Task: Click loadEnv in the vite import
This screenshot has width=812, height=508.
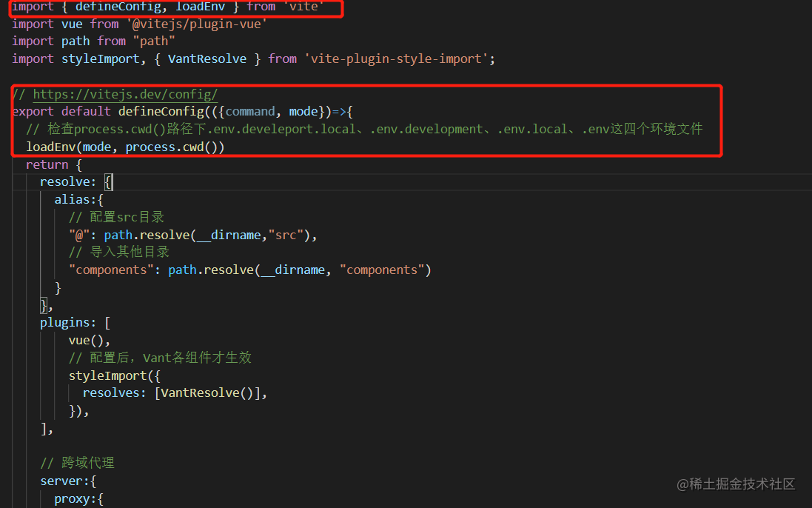Action: coord(200,7)
